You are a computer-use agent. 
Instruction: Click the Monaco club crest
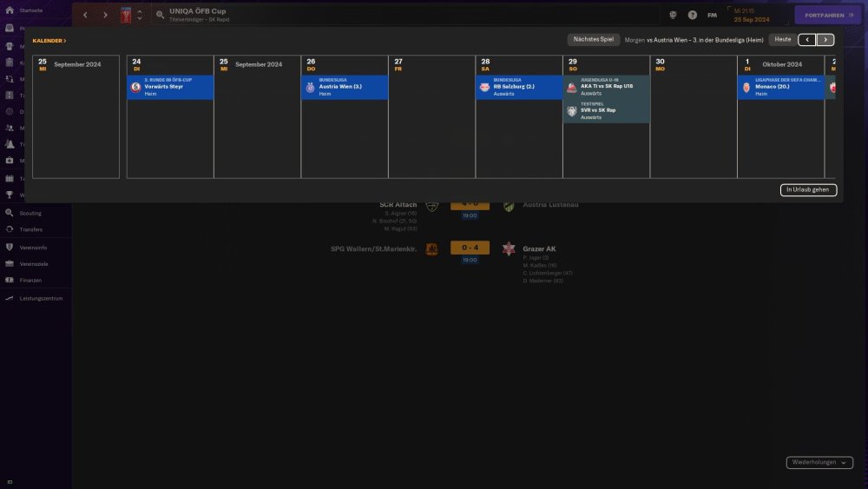pyautogui.click(x=746, y=88)
